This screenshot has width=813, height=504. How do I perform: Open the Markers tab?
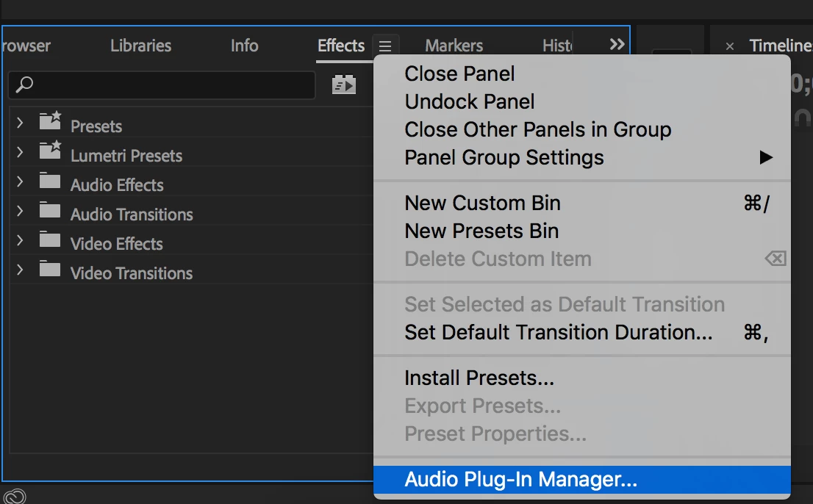[x=454, y=46]
